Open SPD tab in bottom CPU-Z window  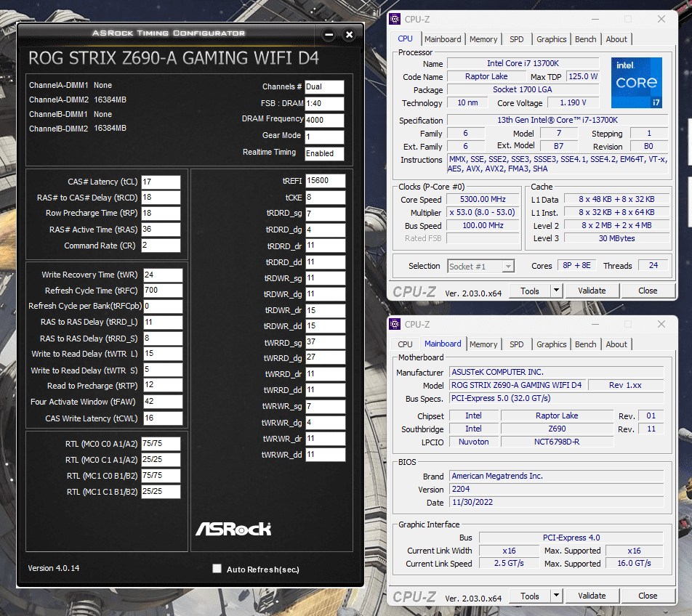click(516, 344)
